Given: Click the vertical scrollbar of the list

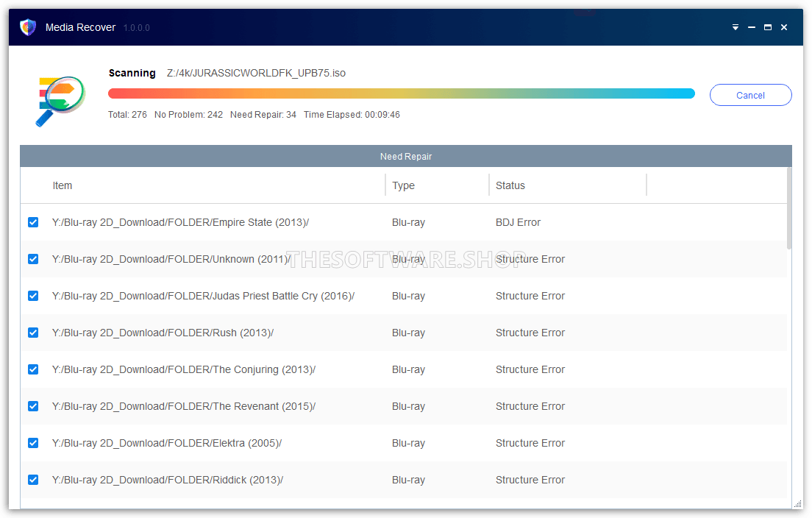Looking at the screenshot, I should [789, 208].
